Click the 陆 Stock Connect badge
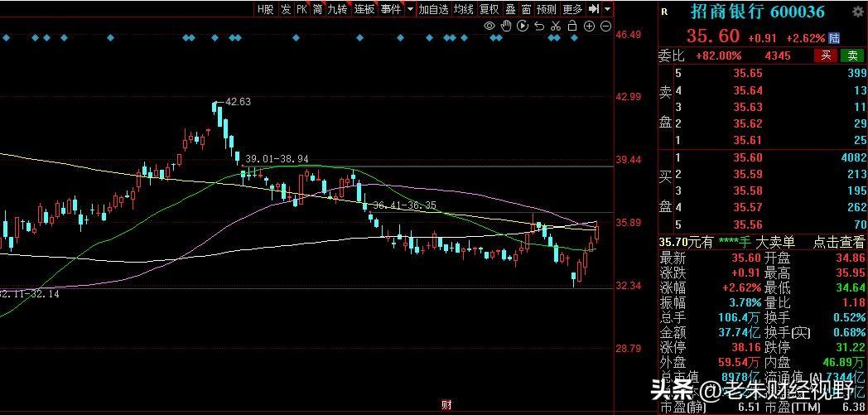This screenshot has width=868, height=415. click(834, 38)
